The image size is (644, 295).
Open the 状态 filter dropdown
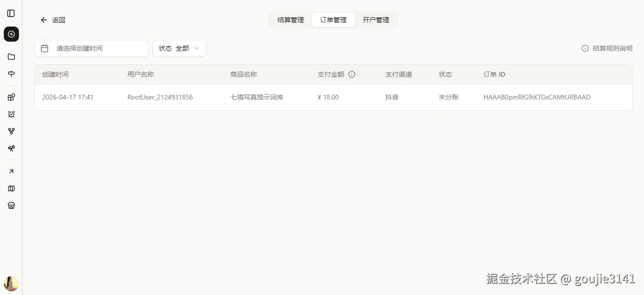(179, 48)
